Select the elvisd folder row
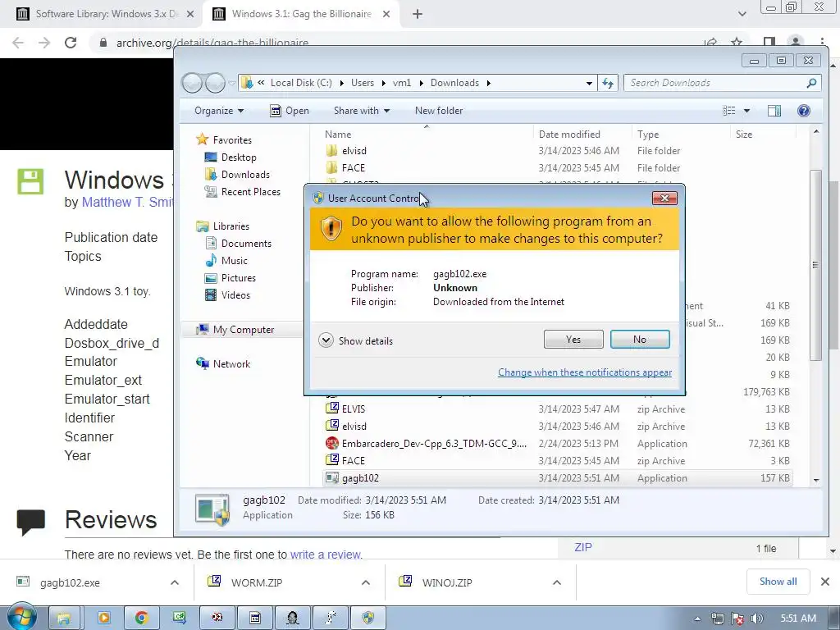The height and width of the screenshot is (630, 840). pyautogui.click(x=557, y=151)
